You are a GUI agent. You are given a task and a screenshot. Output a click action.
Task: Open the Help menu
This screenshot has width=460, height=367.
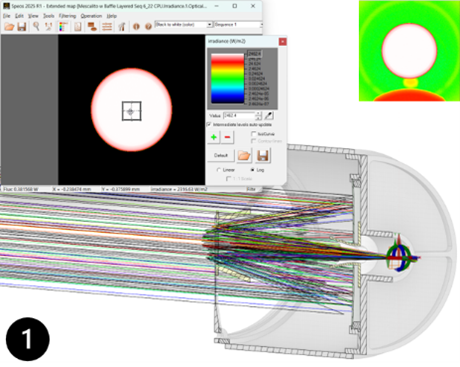click(112, 16)
